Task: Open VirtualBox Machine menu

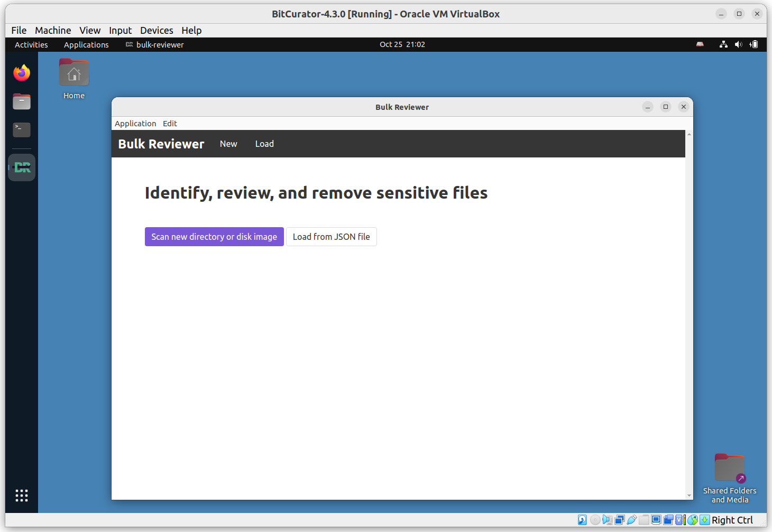Action: coord(53,31)
